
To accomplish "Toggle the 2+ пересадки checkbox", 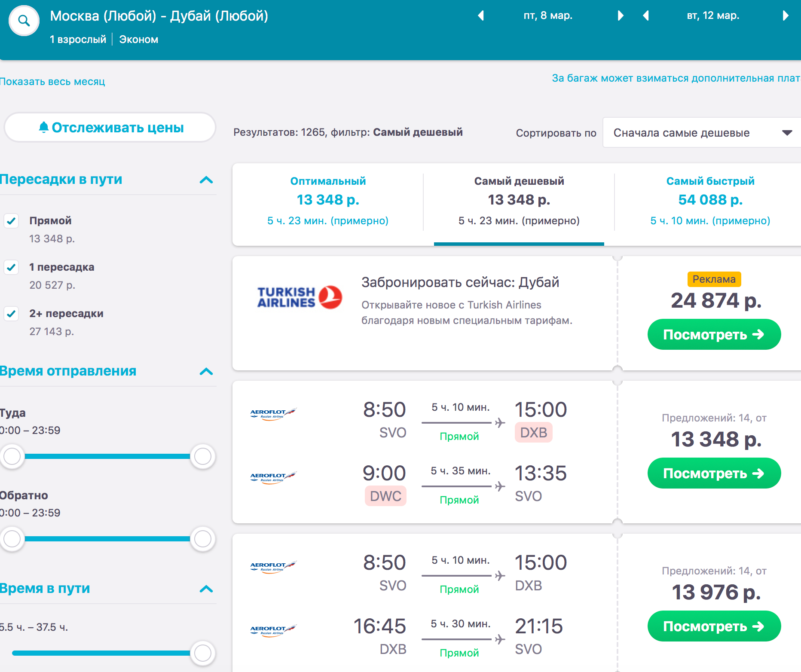I will pos(11,314).
